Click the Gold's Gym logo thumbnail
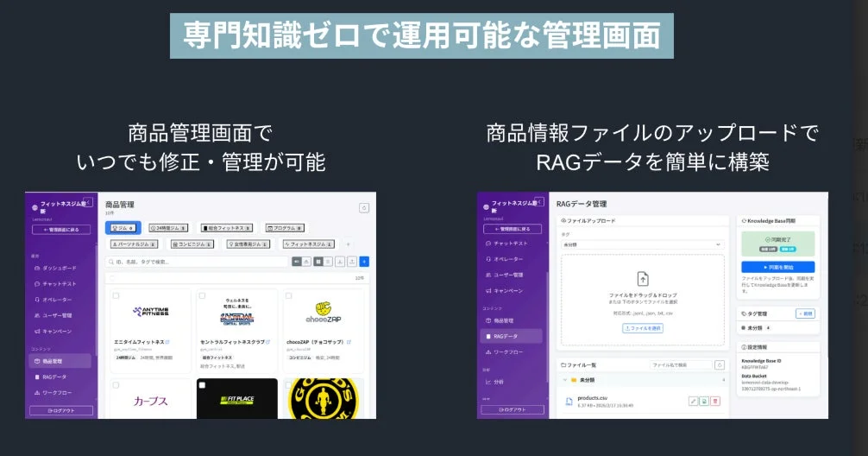This screenshot has height=456, width=868. pyautogui.click(x=323, y=398)
